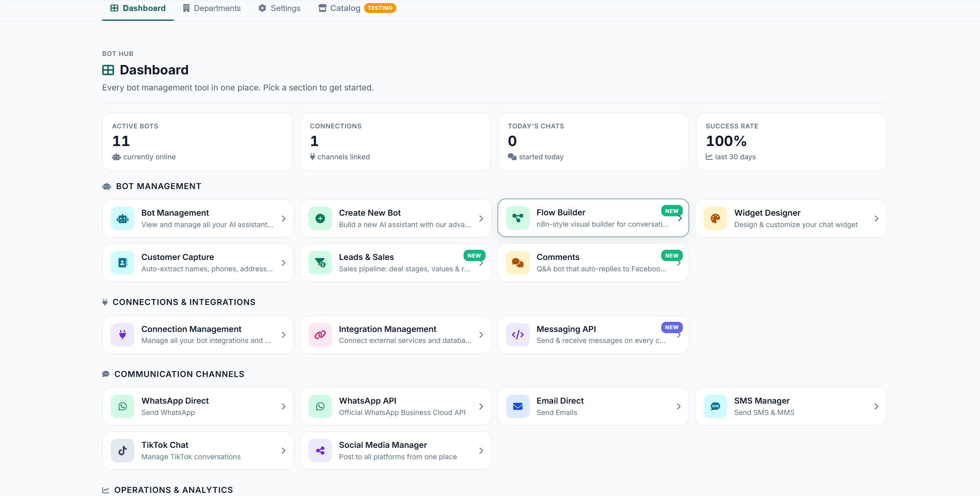The height and width of the screenshot is (496, 980).
Task: Click the chevron on Integration Management card
Action: click(481, 335)
